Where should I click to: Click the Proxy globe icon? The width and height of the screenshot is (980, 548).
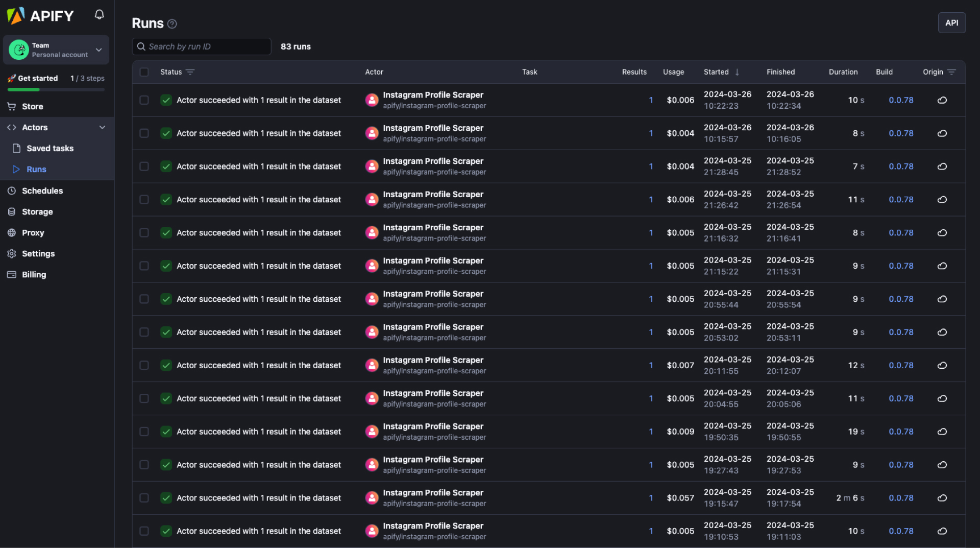pos(12,233)
